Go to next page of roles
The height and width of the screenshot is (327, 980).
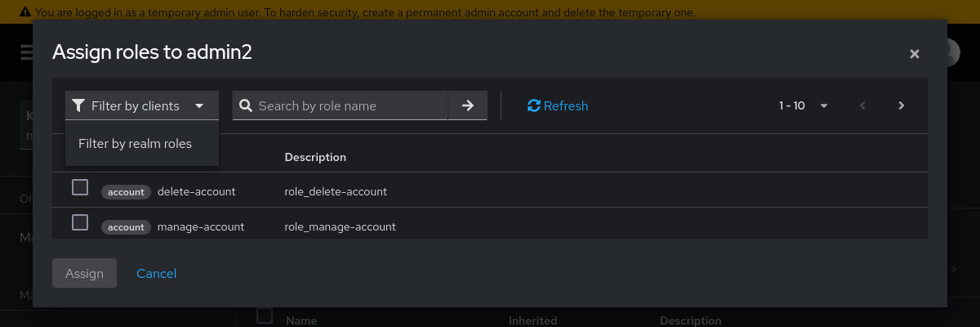[x=902, y=105]
